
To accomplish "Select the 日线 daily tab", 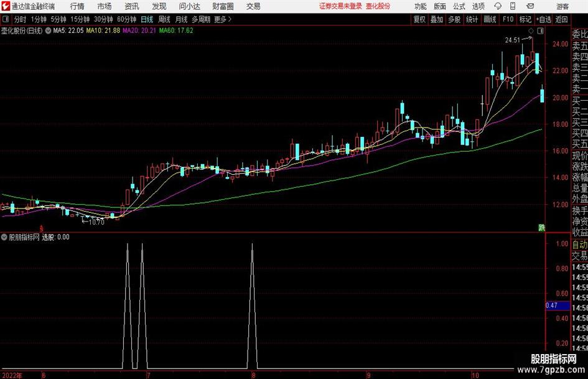I will pos(147,19).
